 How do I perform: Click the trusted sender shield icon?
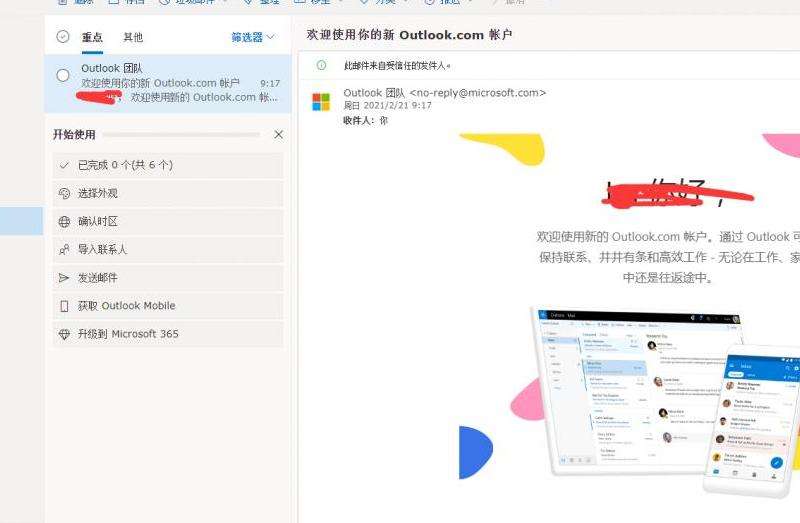[321, 65]
